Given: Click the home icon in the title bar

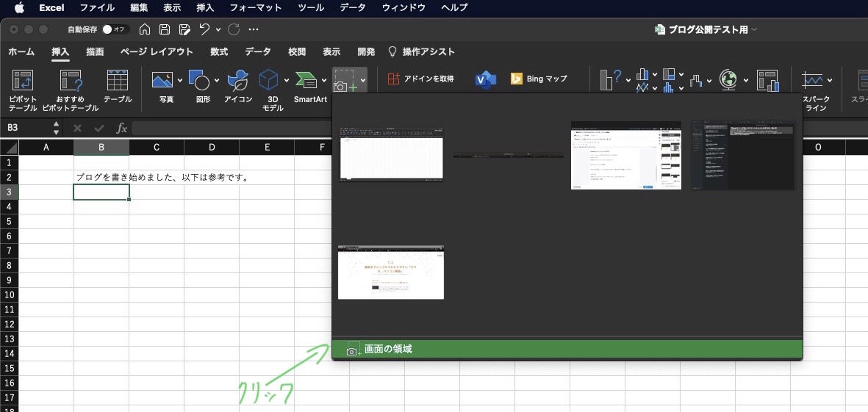Looking at the screenshot, I should (x=145, y=29).
